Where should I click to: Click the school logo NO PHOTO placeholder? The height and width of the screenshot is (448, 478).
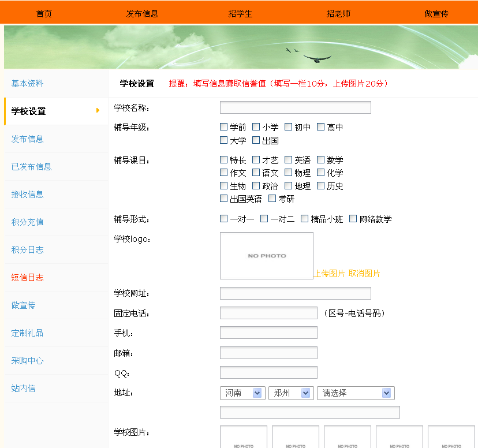tap(266, 256)
